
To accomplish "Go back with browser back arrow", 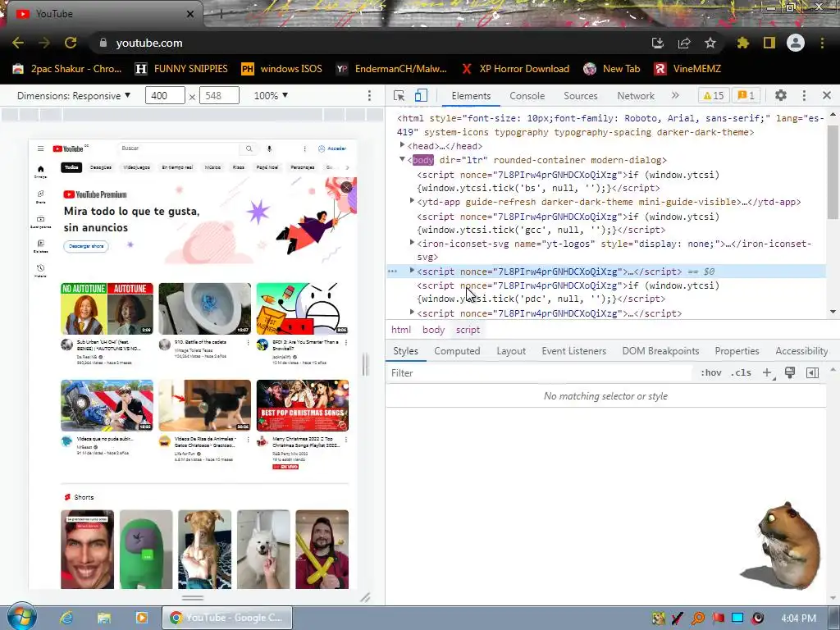I will point(18,43).
